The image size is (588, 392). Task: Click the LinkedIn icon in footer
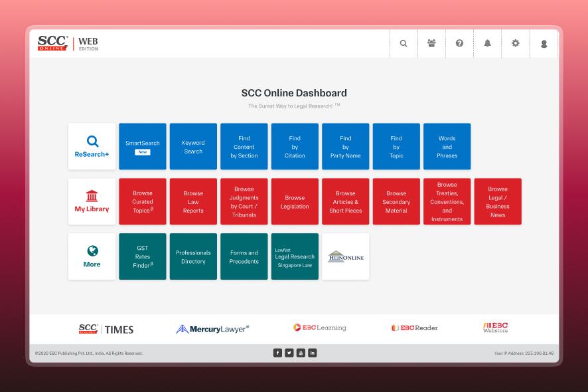click(313, 353)
